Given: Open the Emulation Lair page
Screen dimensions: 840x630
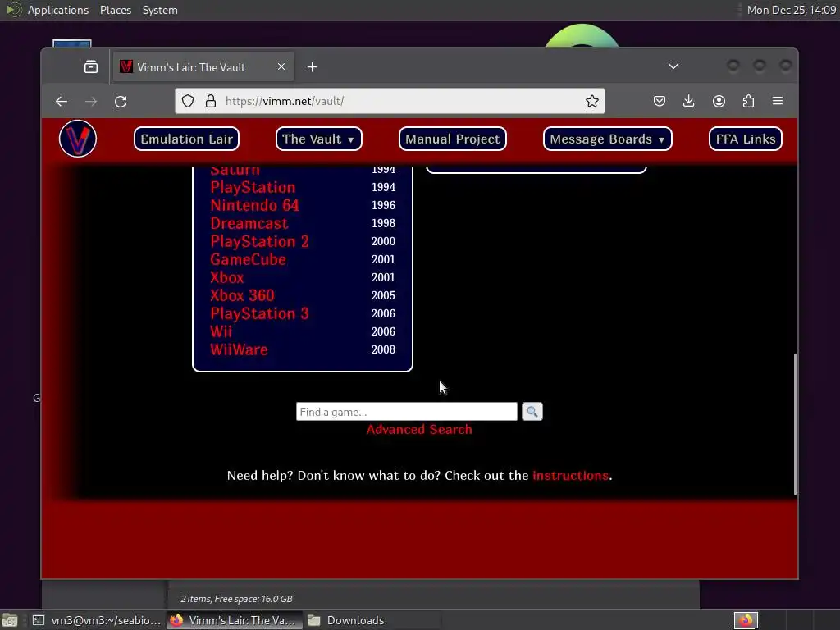Looking at the screenshot, I should point(186,139).
